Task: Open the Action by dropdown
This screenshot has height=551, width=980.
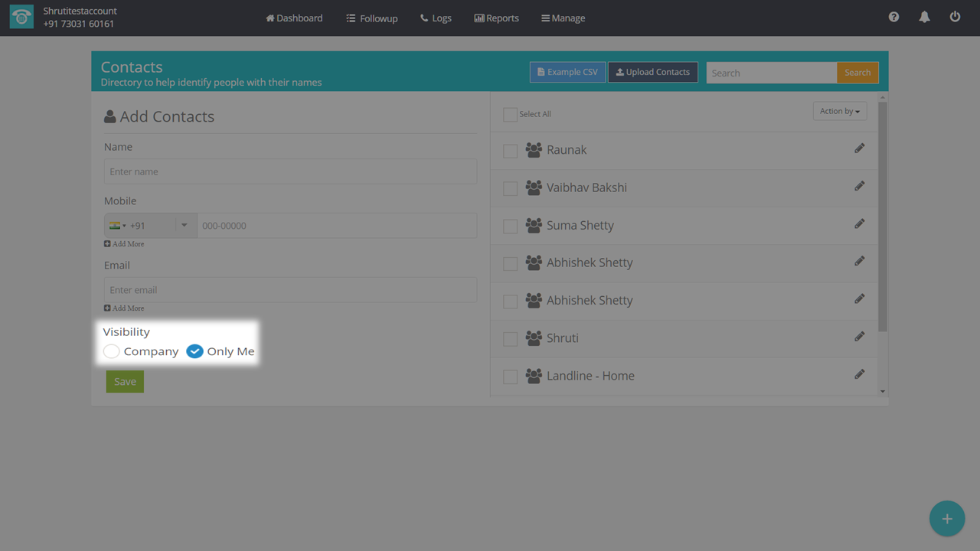Action: coord(839,112)
